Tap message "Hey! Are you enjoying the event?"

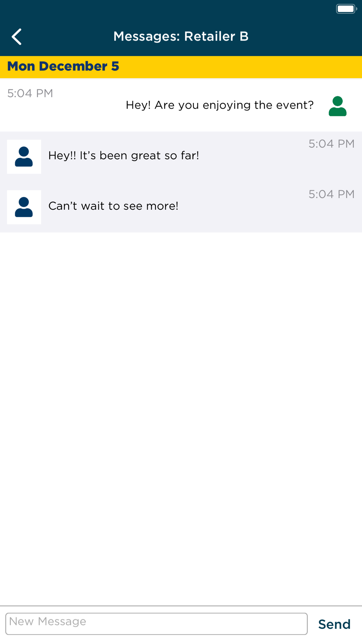[219, 105]
